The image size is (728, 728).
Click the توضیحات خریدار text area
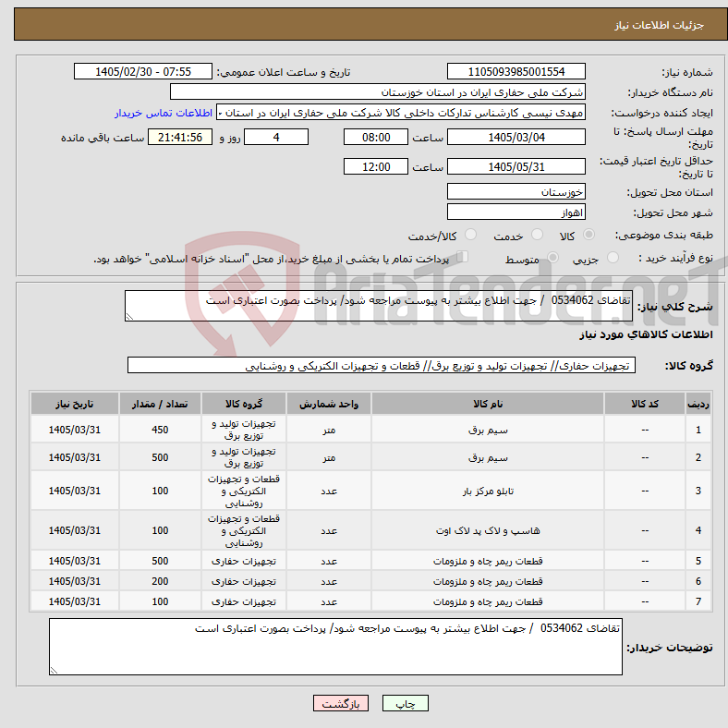(x=335, y=647)
